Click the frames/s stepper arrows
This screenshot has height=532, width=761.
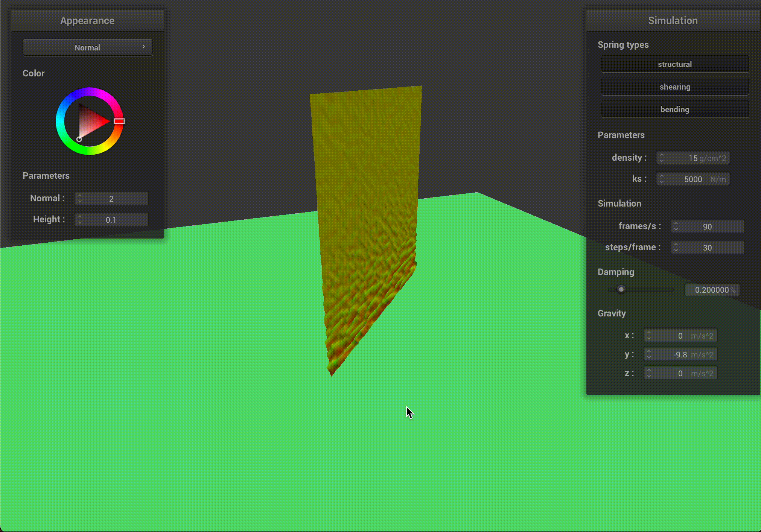point(676,226)
